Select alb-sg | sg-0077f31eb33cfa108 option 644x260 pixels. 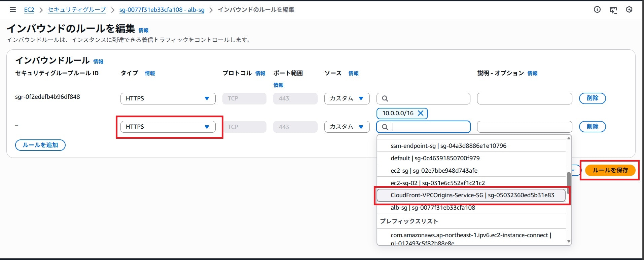coord(471,208)
